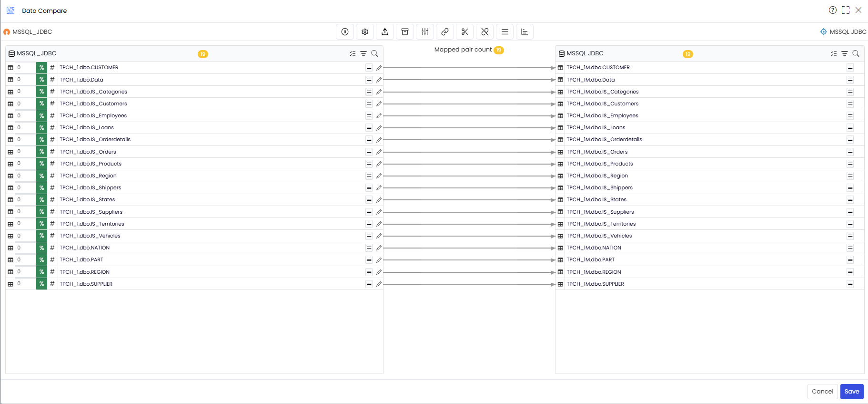The width and height of the screenshot is (868, 404).
Task: Click hash icon on TPCH_1.dbo.IS_Categories row
Action: tap(52, 92)
